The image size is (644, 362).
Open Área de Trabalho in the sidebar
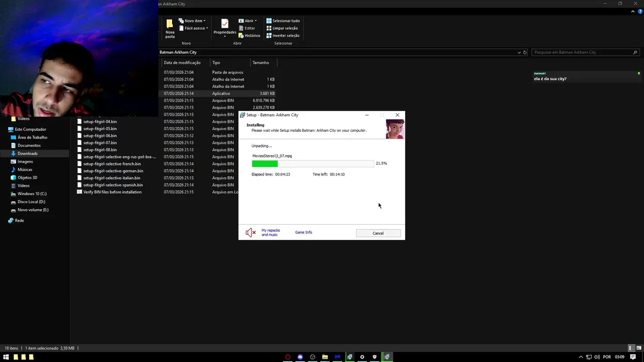coord(32,137)
